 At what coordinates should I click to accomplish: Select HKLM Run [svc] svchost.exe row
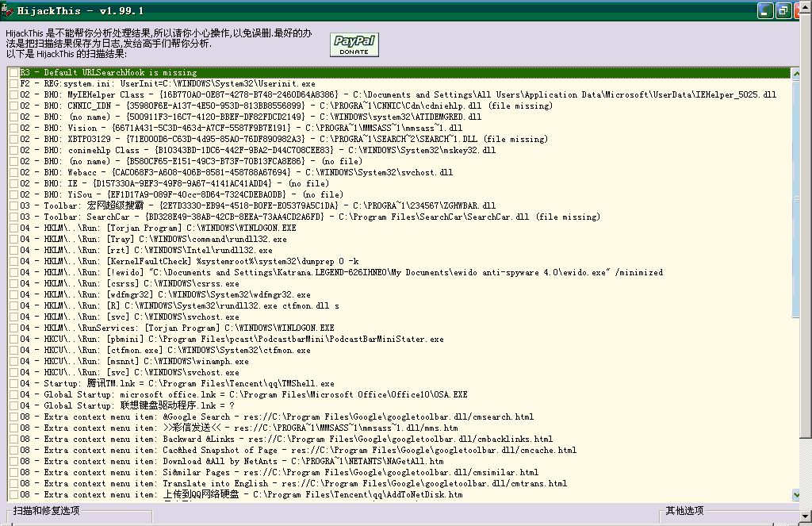tap(129, 317)
